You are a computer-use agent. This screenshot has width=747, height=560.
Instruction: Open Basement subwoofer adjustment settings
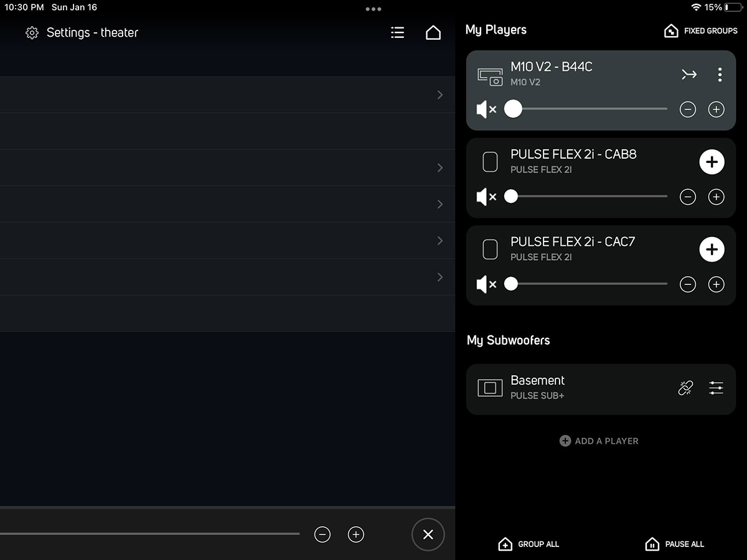716,388
